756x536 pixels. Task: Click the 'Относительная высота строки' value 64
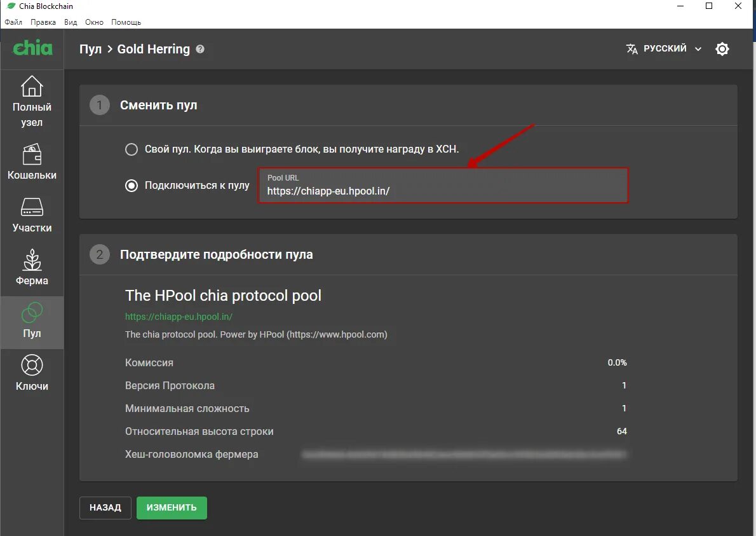621,431
